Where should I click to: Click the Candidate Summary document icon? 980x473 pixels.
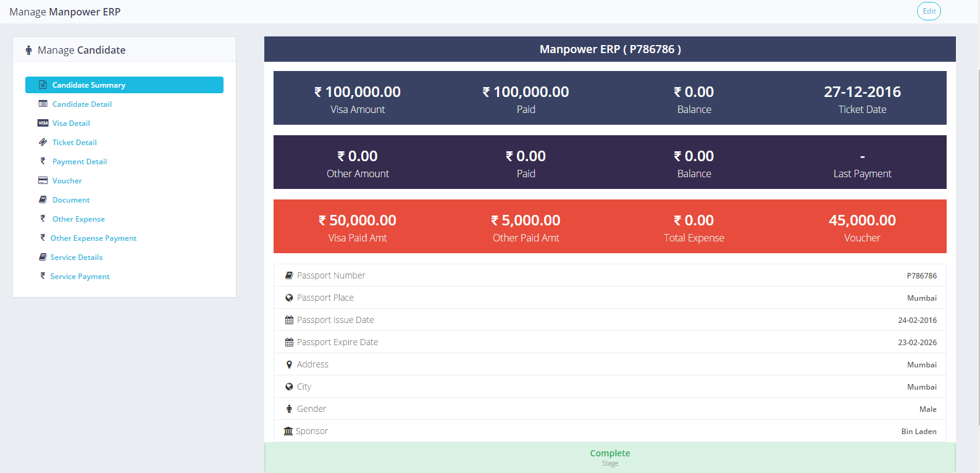coord(43,85)
